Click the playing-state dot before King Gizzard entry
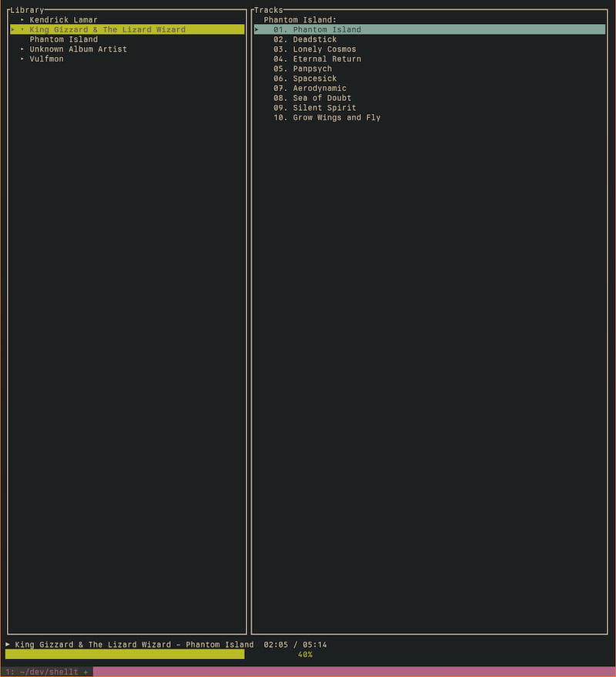The width and height of the screenshot is (616, 677). click(x=22, y=29)
